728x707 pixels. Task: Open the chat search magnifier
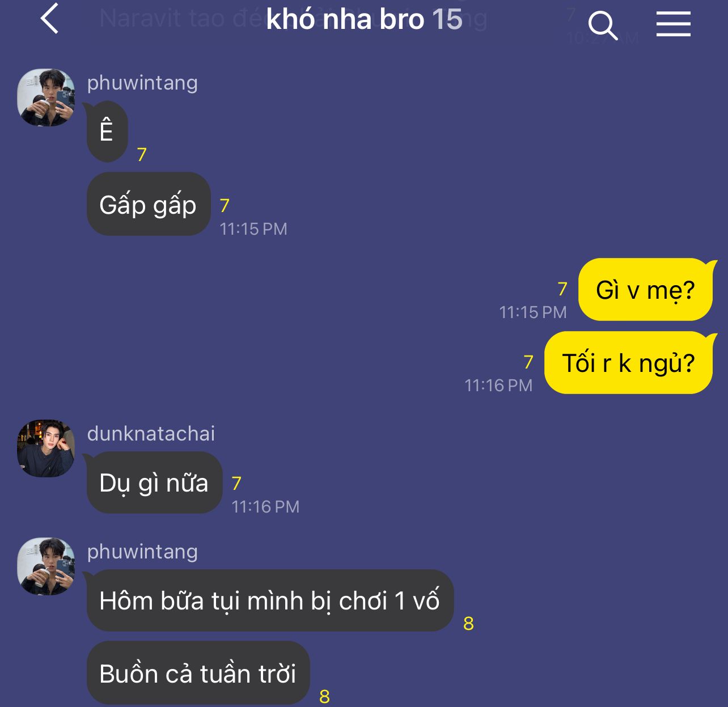point(602,25)
